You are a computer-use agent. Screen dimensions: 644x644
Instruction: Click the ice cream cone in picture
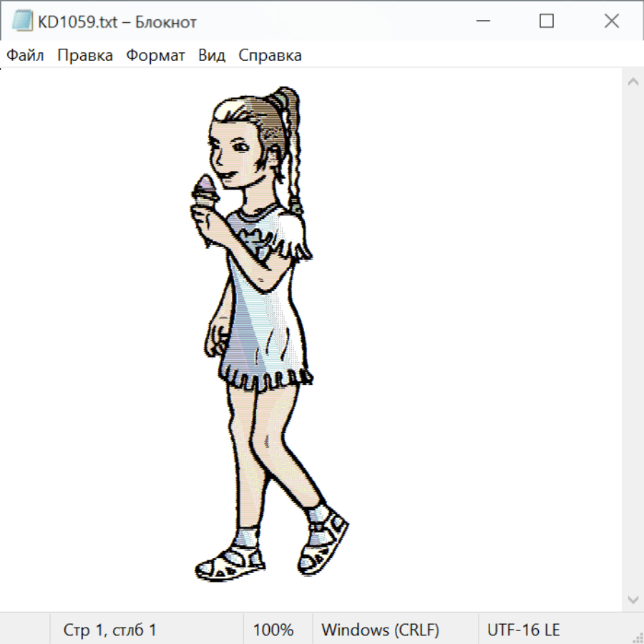(x=204, y=193)
